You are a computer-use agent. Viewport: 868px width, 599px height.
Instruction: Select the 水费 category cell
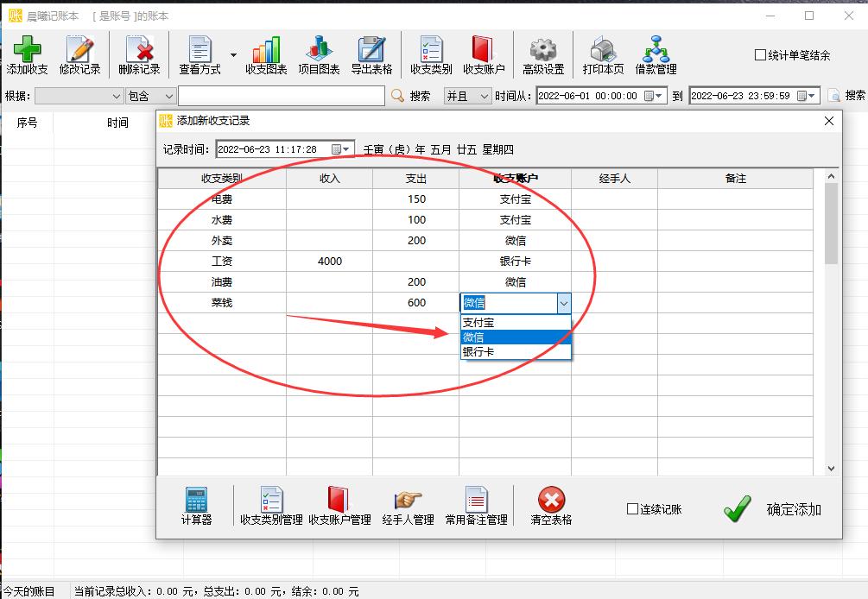point(221,219)
